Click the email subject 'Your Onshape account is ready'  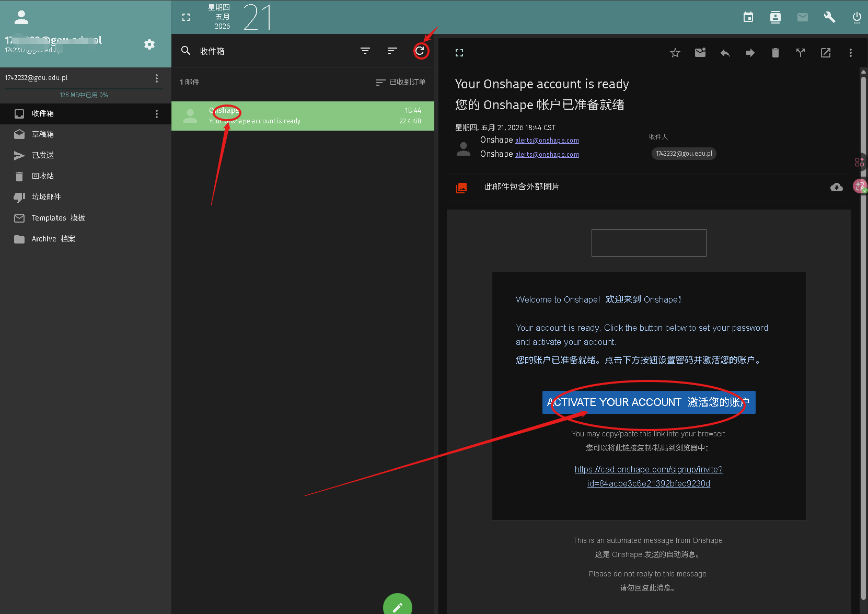(542, 84)
